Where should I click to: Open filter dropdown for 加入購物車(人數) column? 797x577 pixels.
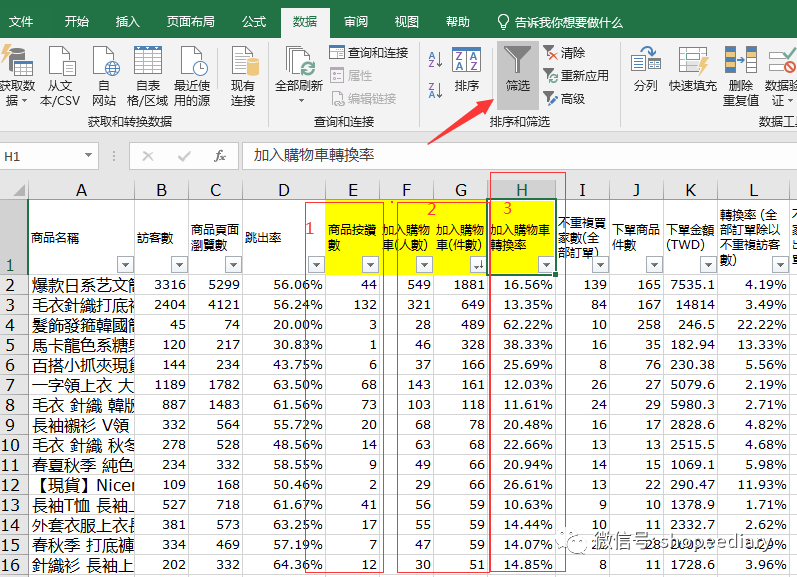click(x=424, y=265)
